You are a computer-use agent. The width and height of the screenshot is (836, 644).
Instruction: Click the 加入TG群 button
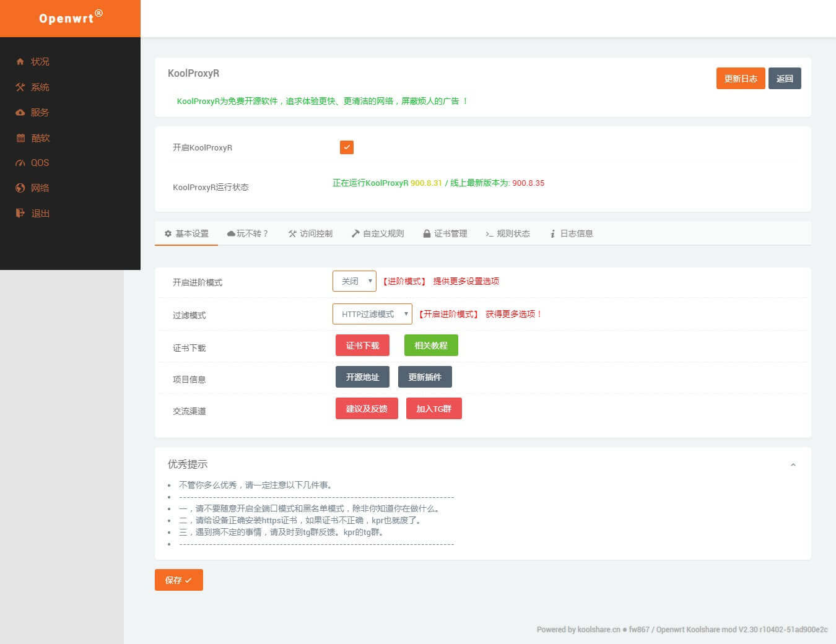point(434,409)
